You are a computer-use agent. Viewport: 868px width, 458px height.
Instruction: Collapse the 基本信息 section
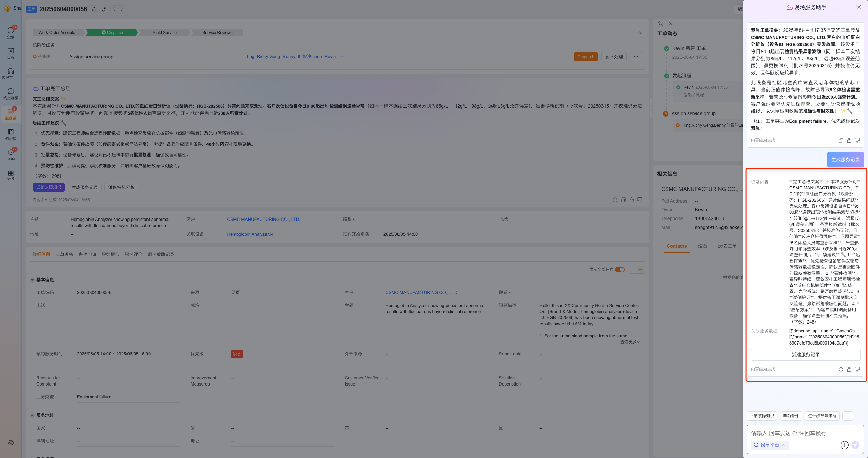tap(32, 280)
